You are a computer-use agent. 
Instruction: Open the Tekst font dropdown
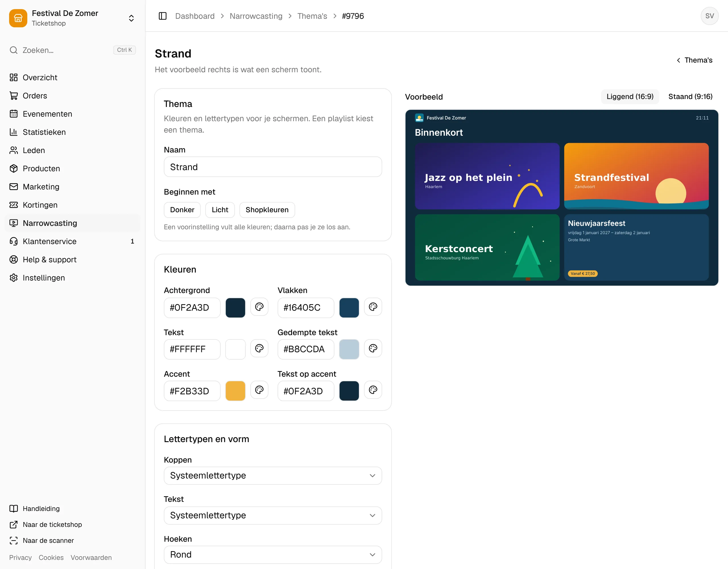(x=273, y=515)
